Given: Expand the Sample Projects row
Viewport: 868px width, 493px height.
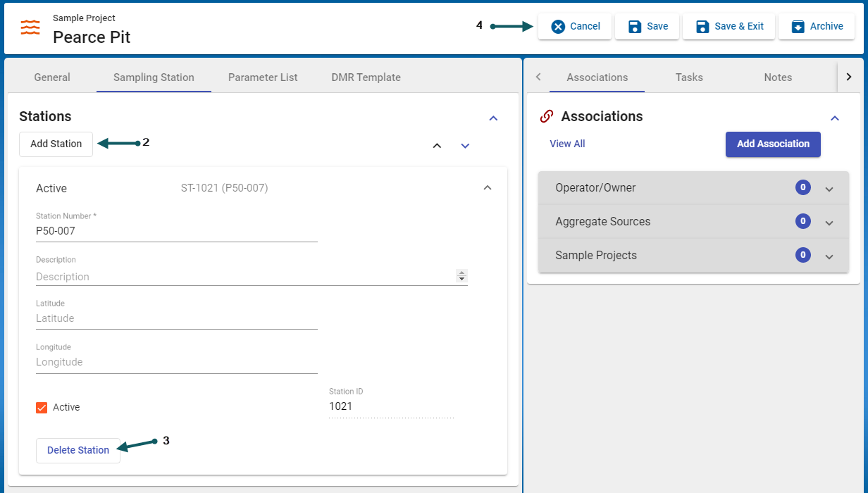Looking at the screenshot, I should 829,256.
